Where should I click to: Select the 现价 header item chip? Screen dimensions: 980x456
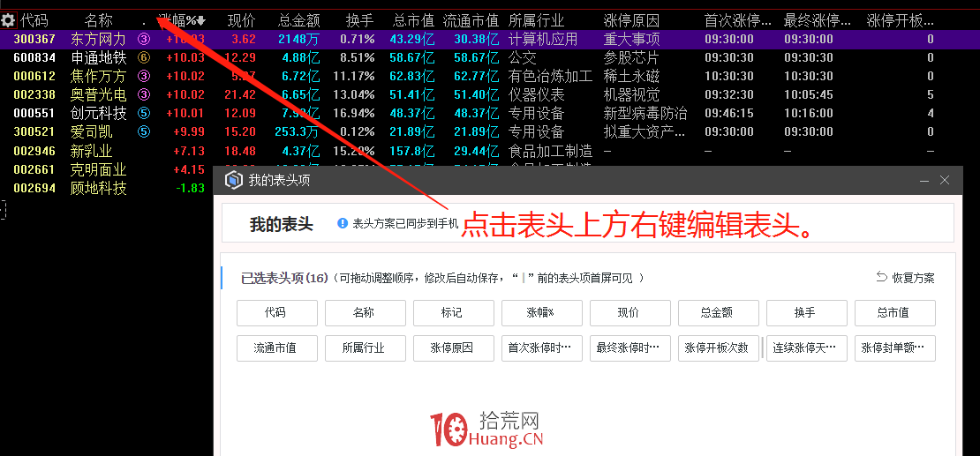pos(630,313)
